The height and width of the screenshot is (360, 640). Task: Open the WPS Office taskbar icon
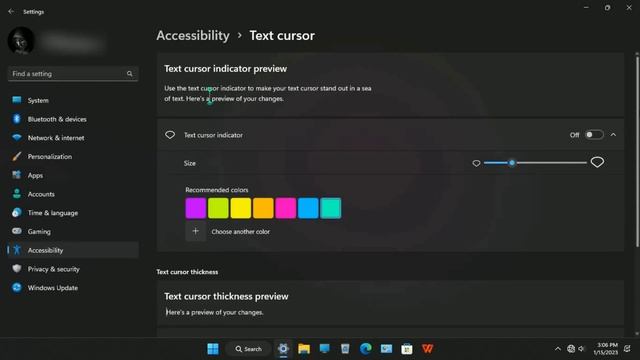(x=427, y=349)
